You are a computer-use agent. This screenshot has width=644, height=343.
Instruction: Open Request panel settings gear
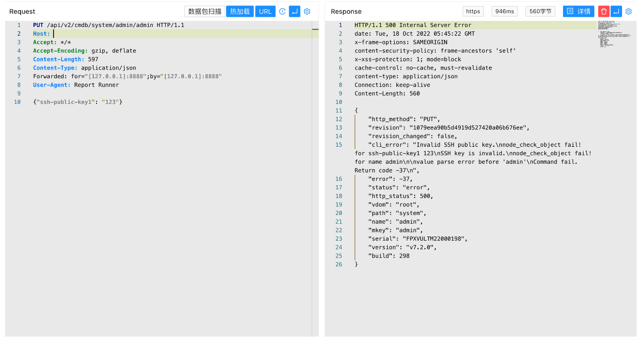[307, 11]
